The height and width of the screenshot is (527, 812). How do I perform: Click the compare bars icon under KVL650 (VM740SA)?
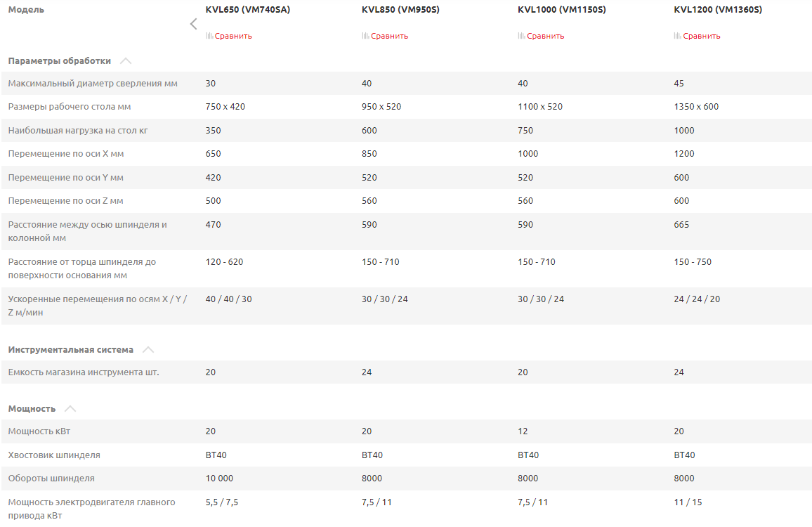209,36
